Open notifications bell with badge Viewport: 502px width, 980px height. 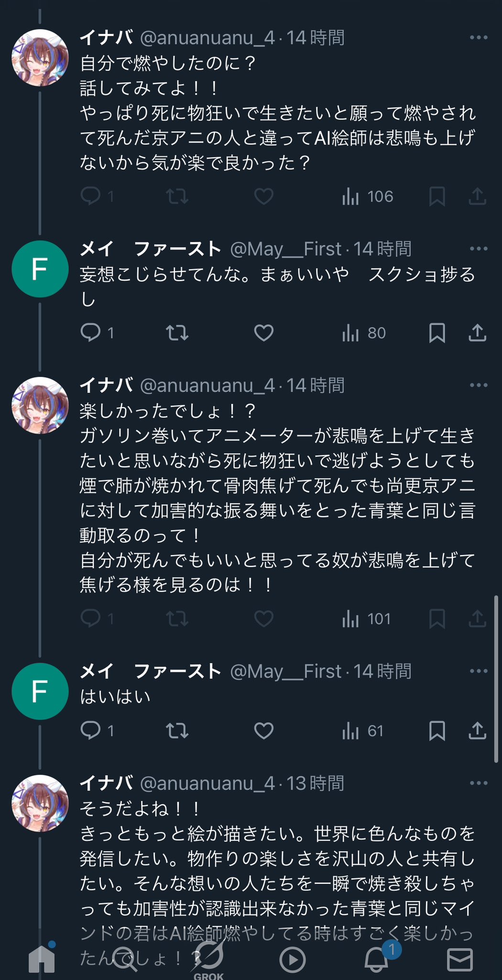[x=377, y=958]
